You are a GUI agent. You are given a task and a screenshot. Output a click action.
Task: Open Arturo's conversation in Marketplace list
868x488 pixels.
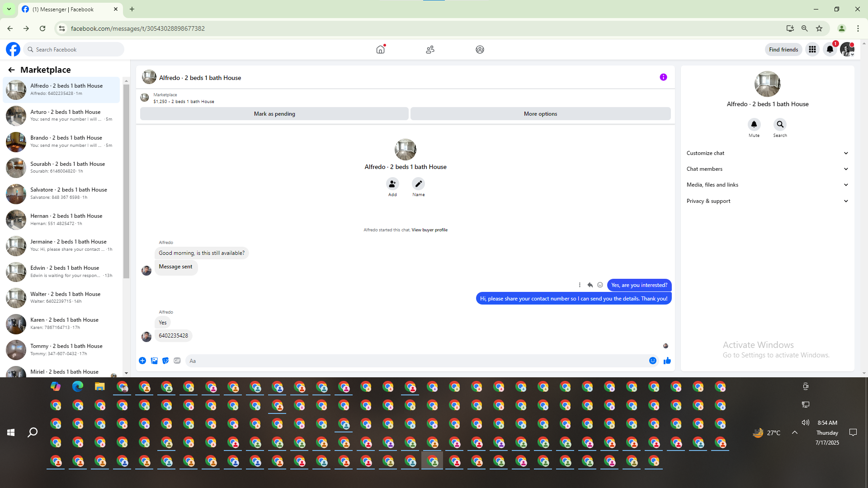[61, 116]
